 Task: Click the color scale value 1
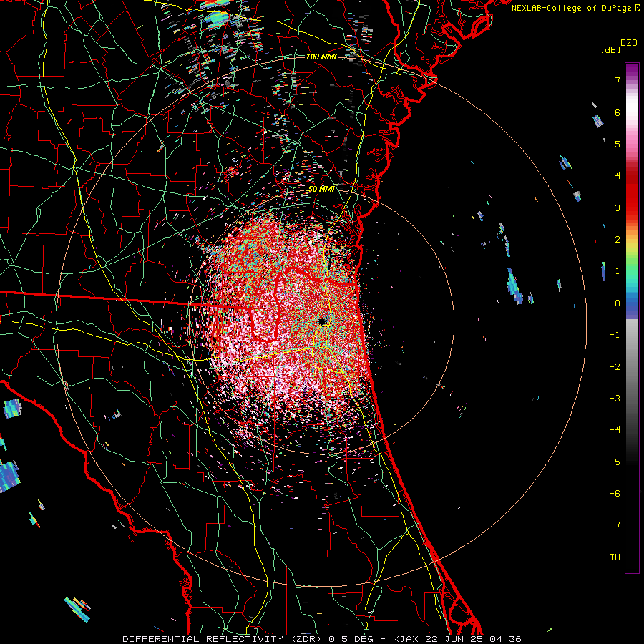coord(618,271)
